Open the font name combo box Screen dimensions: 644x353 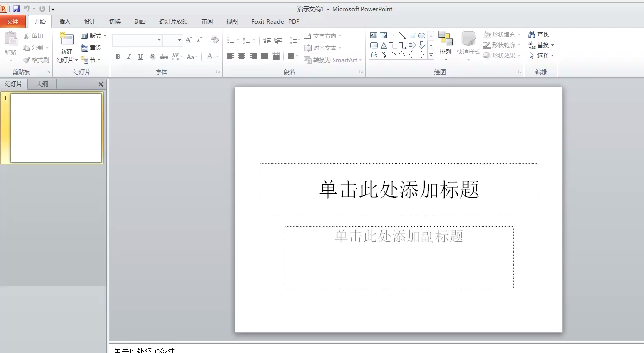pos(137,40)
